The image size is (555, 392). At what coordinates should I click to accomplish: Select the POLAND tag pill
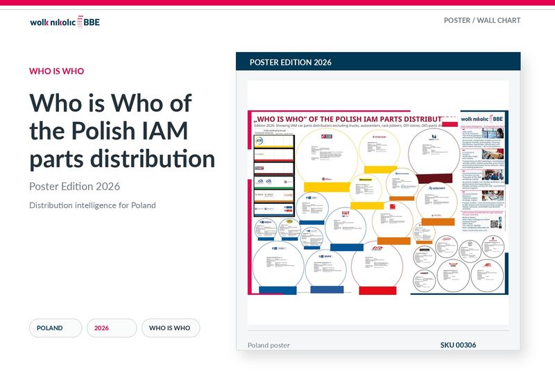[55, 328]
